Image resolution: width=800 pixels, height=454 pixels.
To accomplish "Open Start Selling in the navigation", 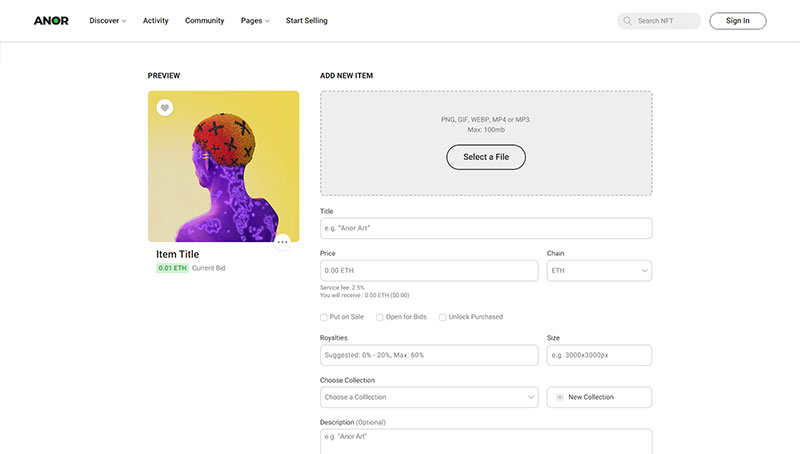I will pos(307,20).
